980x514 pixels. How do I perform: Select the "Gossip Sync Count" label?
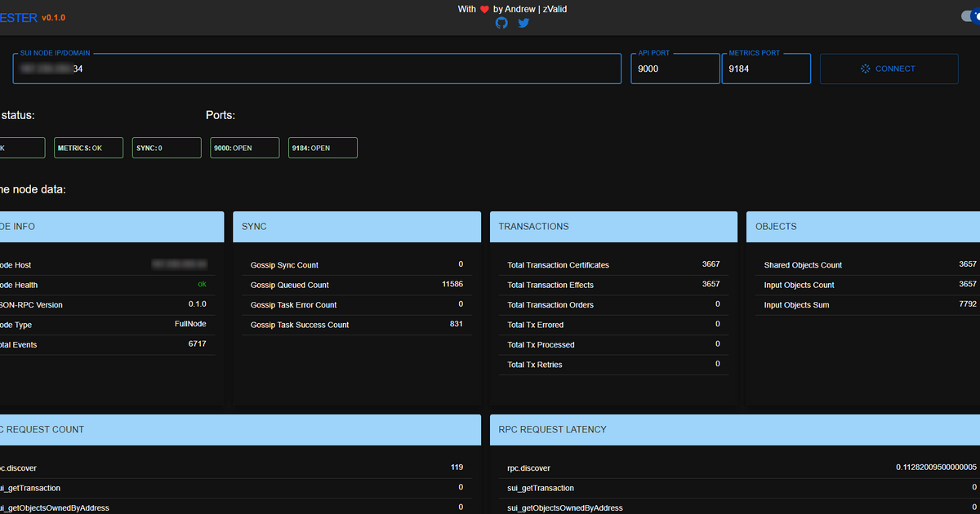coord(284,265)
